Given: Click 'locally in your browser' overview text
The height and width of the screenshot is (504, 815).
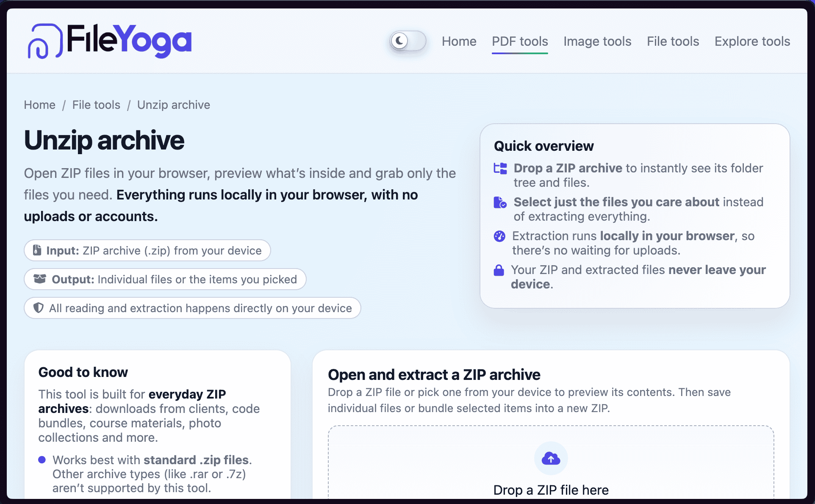Looking at the screenshot, I should 667,236.
